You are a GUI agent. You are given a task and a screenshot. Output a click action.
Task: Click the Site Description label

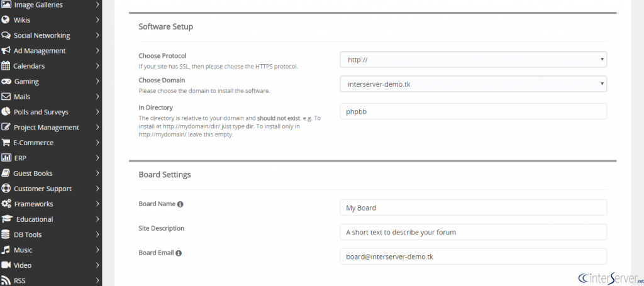[x=162, y=228]
